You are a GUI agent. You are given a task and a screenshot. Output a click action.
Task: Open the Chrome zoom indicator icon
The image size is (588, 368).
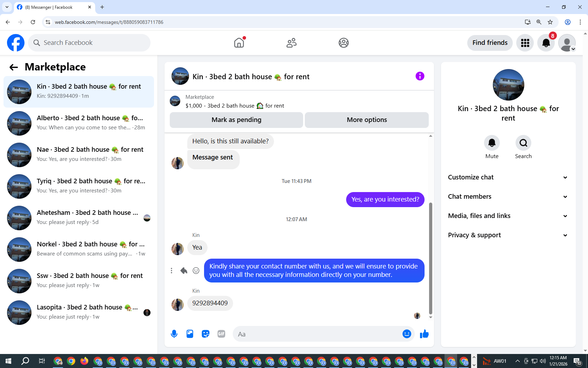pyautogui.click(x=539, y=22)
